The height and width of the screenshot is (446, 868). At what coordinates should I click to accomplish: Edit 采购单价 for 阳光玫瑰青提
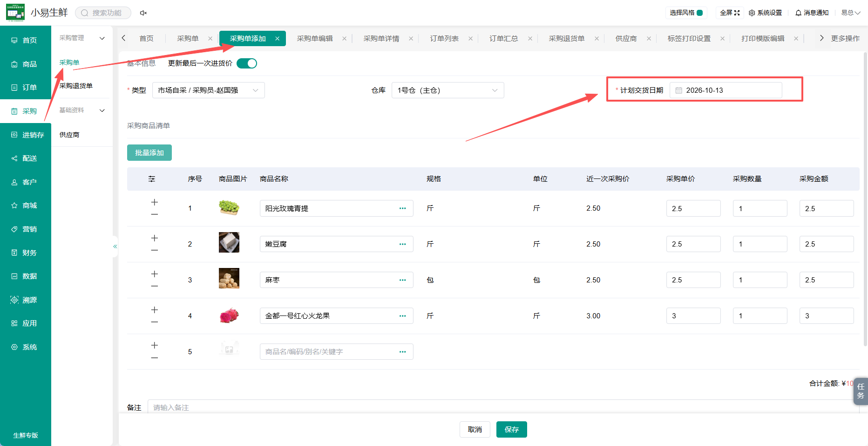coord(693,208)
